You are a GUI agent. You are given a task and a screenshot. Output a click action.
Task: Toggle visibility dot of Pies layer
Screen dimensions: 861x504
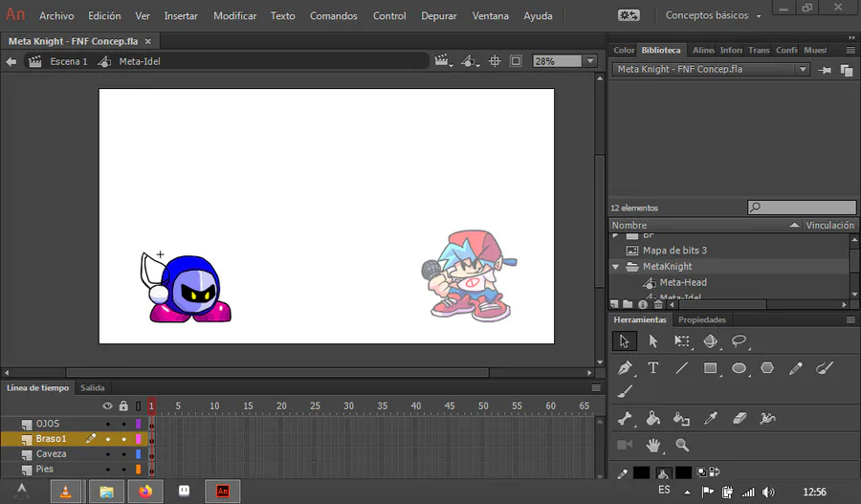pyautogui.click(x=107, y=470)
